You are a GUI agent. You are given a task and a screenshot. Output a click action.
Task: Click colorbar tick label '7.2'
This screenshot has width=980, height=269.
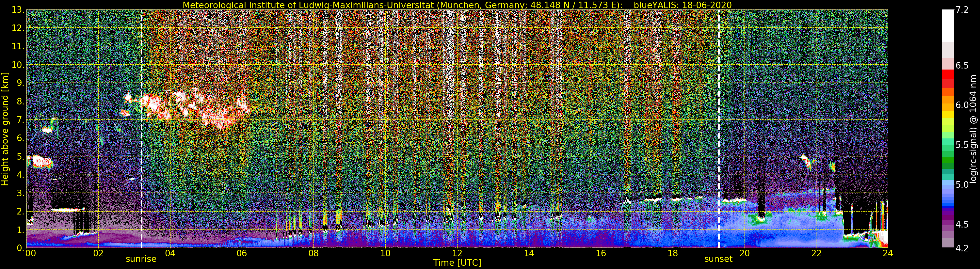click(962, 10)
